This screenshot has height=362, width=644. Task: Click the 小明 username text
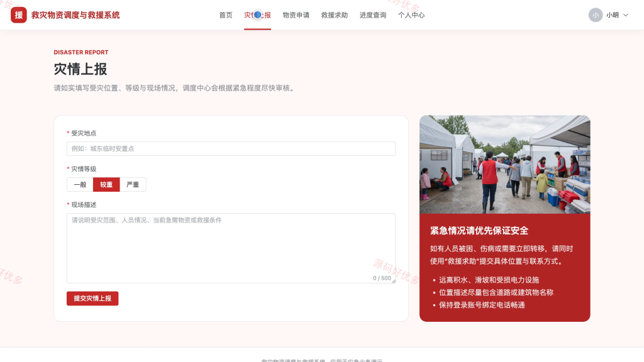coord(613,15)
